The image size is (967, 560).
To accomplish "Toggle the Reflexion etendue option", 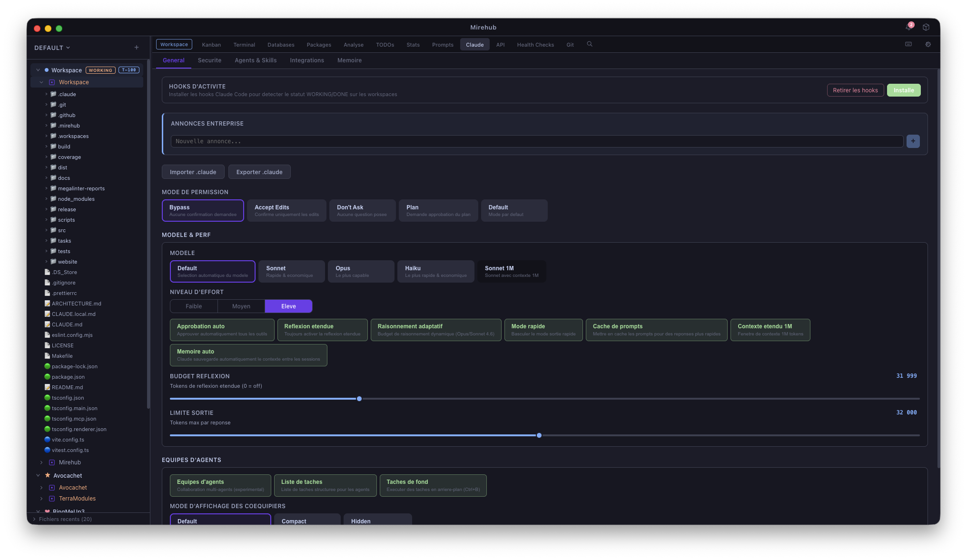I will coord(322,330).
